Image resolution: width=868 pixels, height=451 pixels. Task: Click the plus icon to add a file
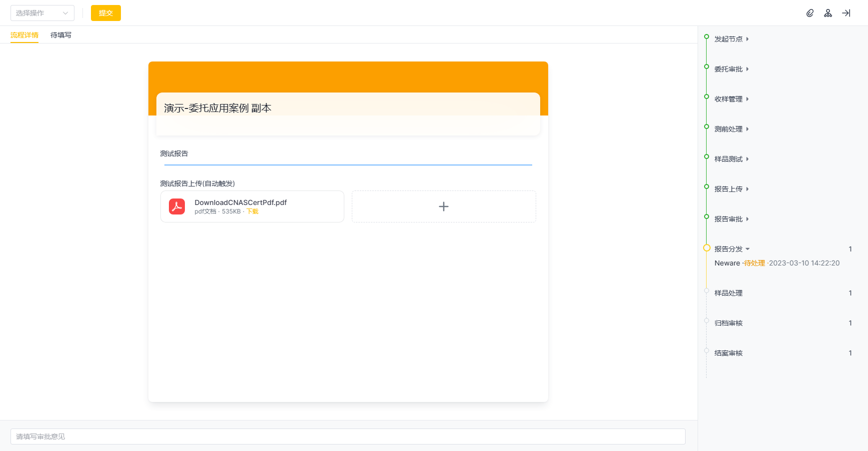coord(444,206)
